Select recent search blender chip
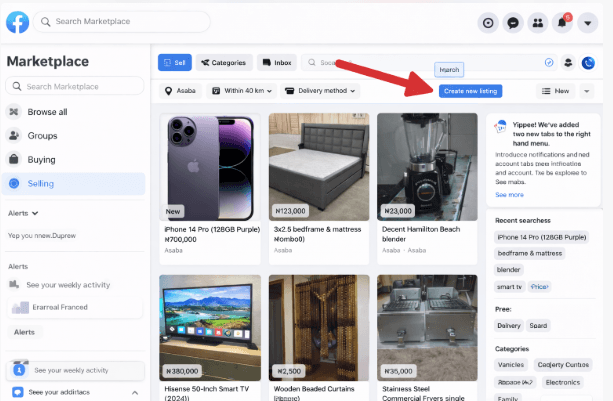Screen dimensions: 613x401 pos(508,270)
